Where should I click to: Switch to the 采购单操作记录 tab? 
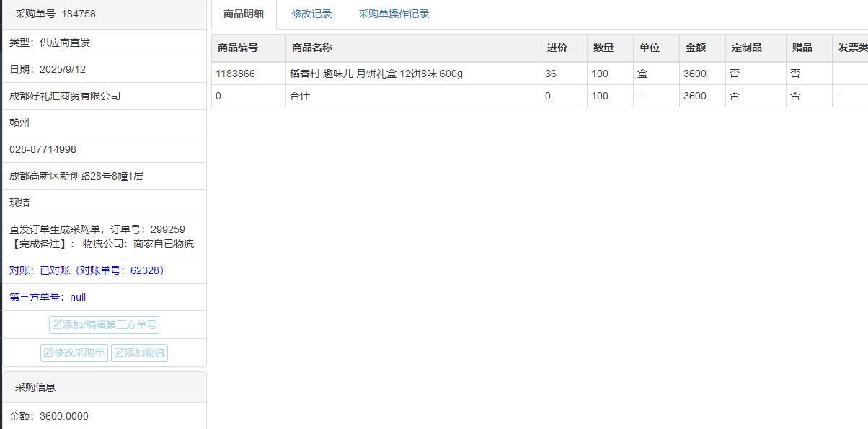tap(394, 14)
